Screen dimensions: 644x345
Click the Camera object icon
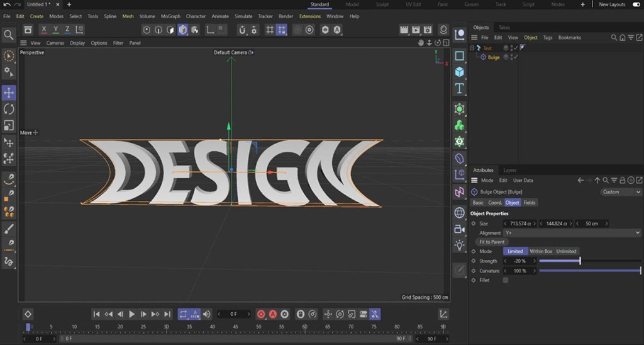tap(460, 229)
